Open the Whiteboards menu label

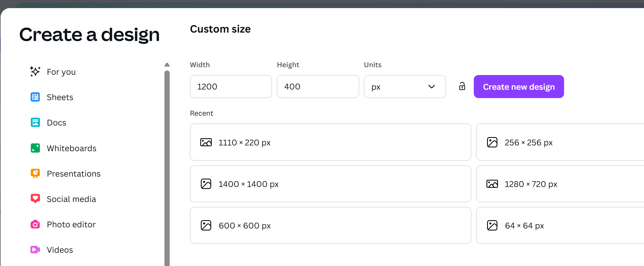[x=72, y=148]
